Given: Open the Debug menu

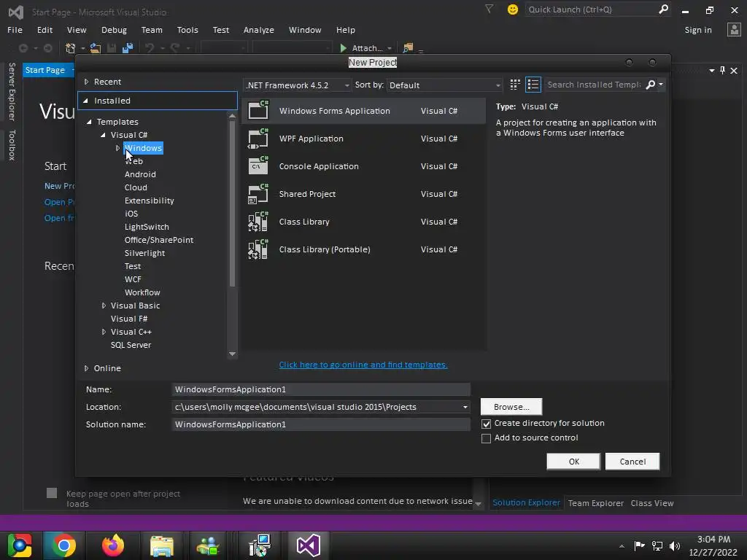Looking at the screenshot, I should click(114, 30).
